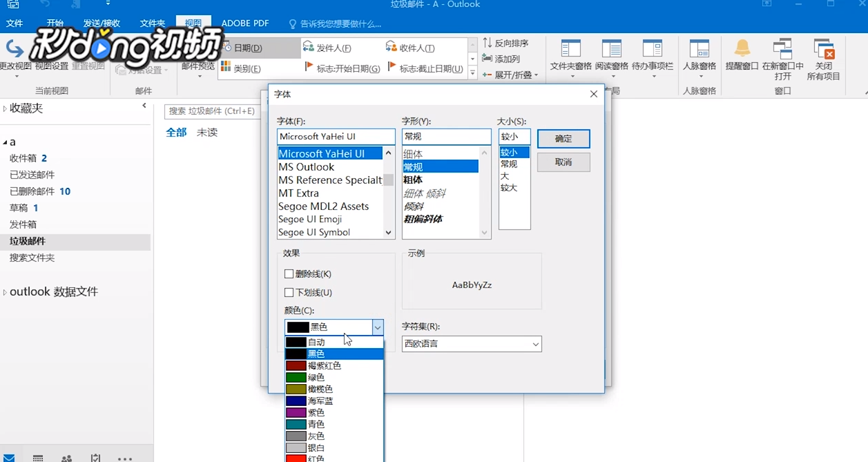Open the Script (字符集) 西欧语言 dropdown

click(x=472, y=343)
